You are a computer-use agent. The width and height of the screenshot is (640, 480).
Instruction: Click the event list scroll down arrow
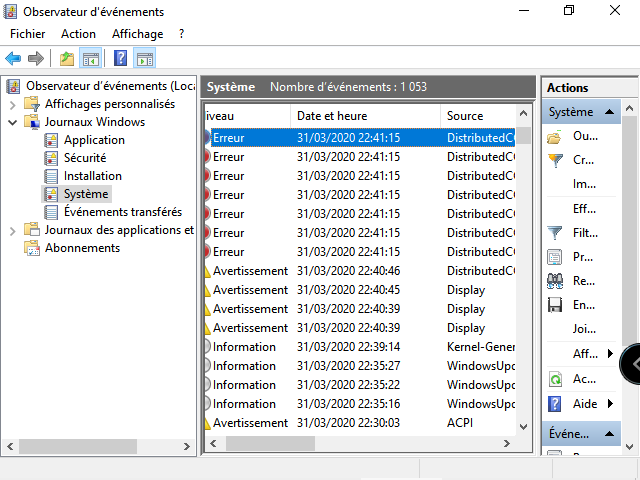523,427
